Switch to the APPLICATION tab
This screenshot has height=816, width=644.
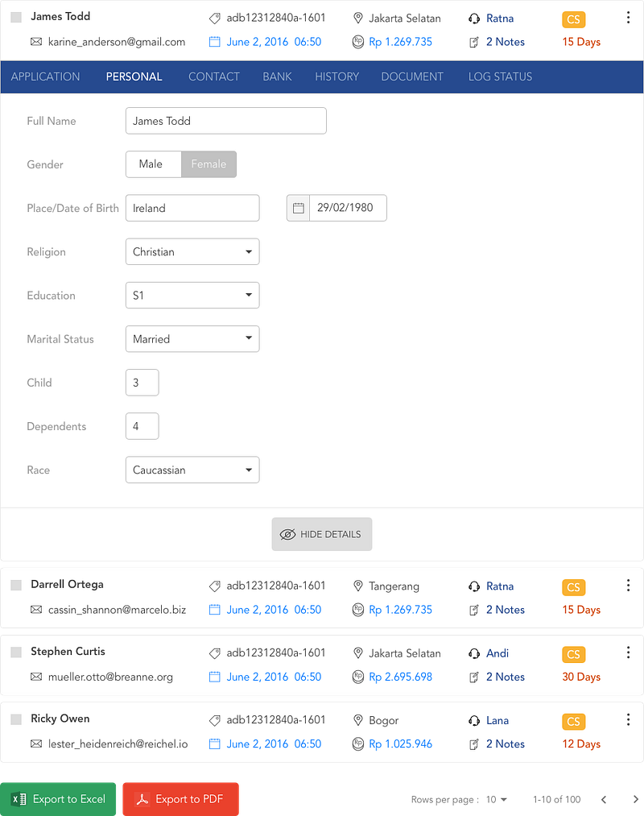(45, 77)
